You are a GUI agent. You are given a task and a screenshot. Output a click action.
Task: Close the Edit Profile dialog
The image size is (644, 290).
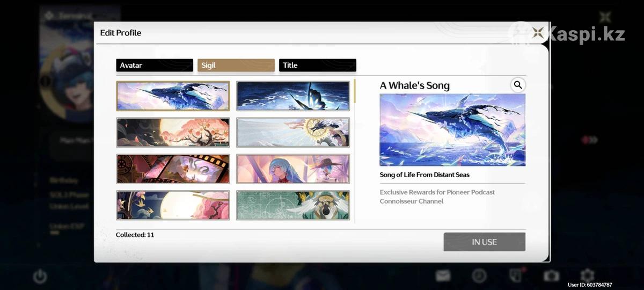click(x=538, y=33)
